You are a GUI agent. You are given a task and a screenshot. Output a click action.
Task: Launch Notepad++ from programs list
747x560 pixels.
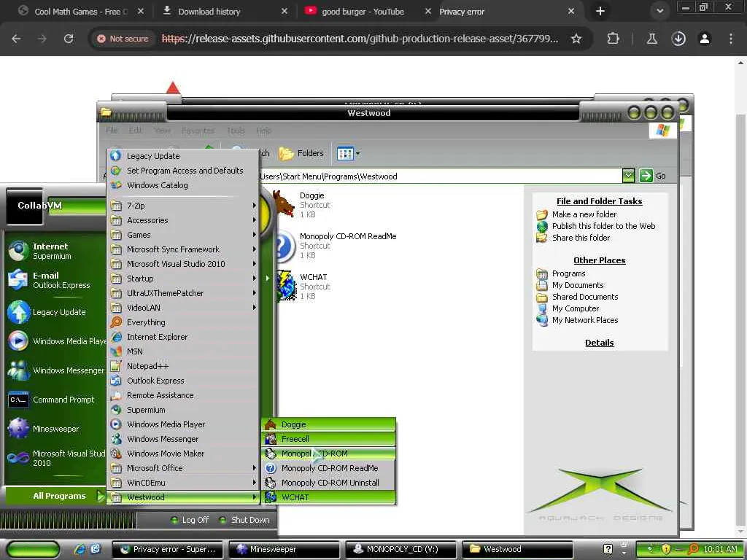(183, 366)
